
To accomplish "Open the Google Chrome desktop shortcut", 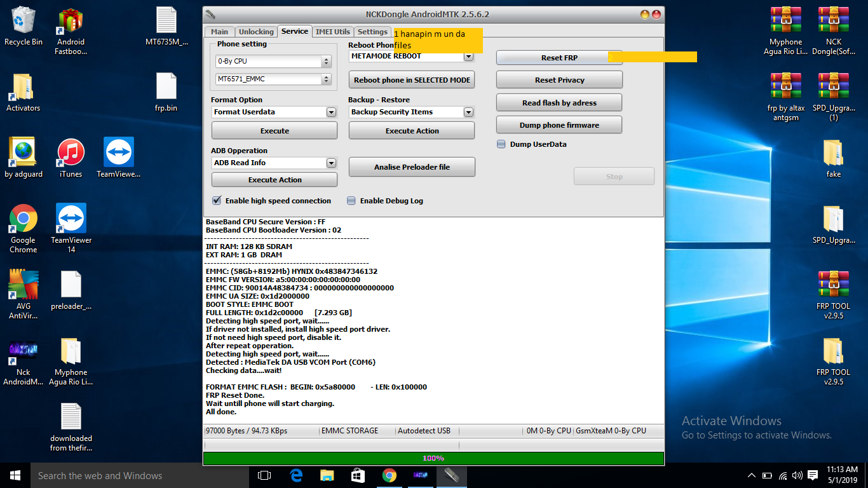I will pyautogui.click(x=24, y=227).
